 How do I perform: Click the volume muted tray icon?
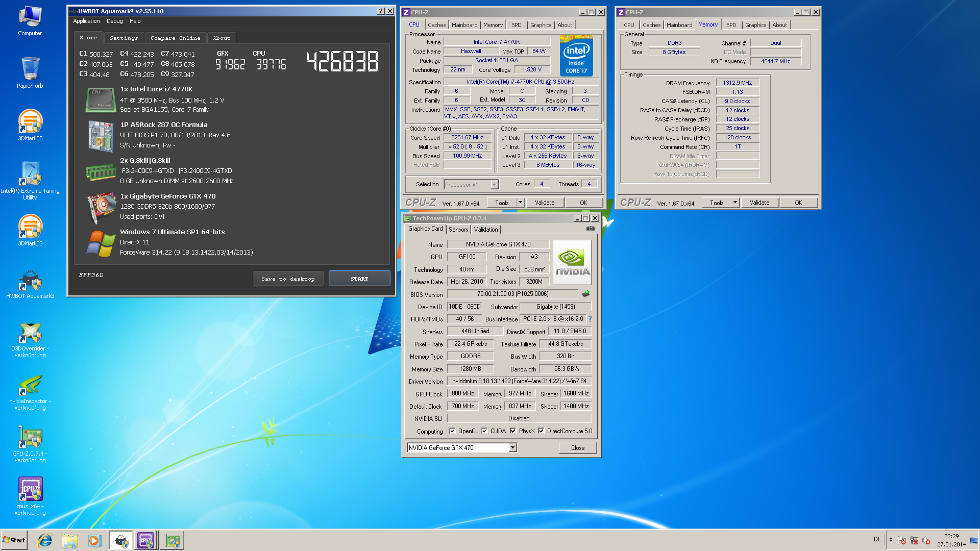coord(926,540)
